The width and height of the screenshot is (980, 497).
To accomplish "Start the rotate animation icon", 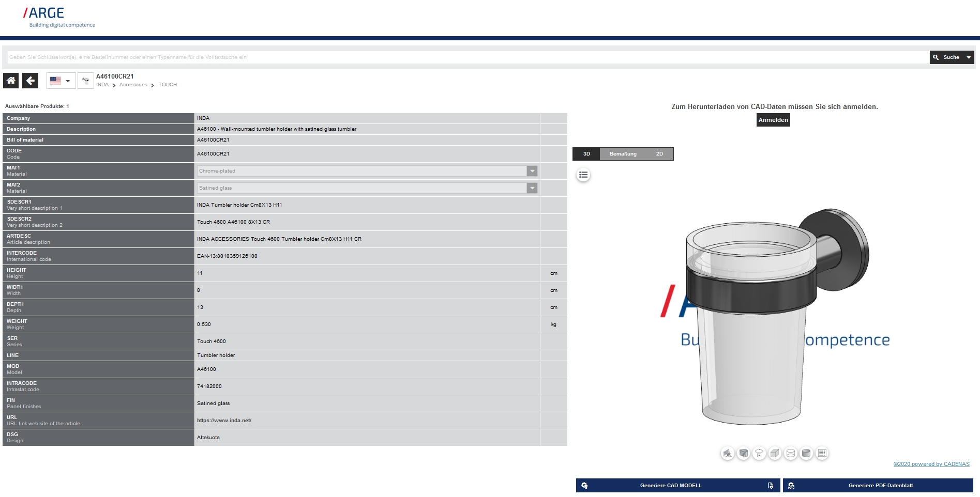I will (759, 454).
